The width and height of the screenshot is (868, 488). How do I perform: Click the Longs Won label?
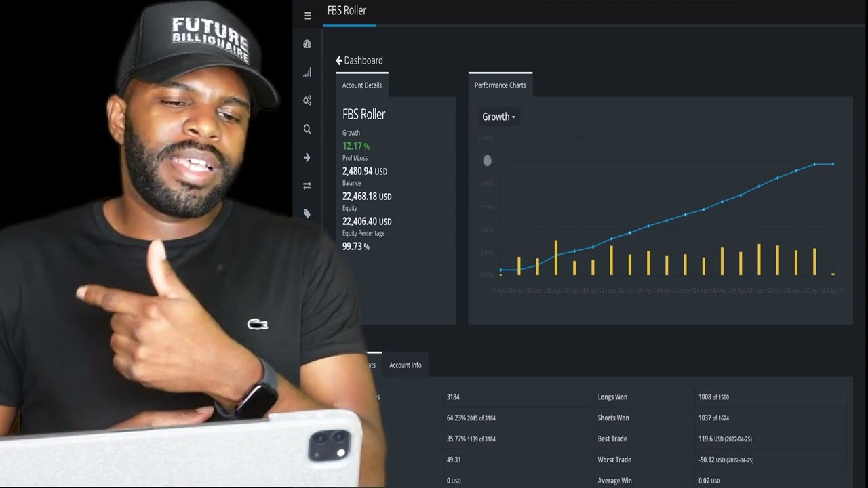pos(613,397)
